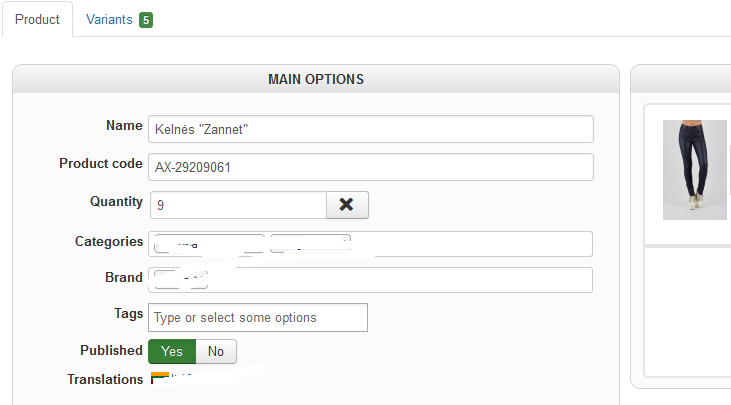Open the Lithuanian flag translation
This screenshot has width=731, height=405.
(x=159, y=378)
